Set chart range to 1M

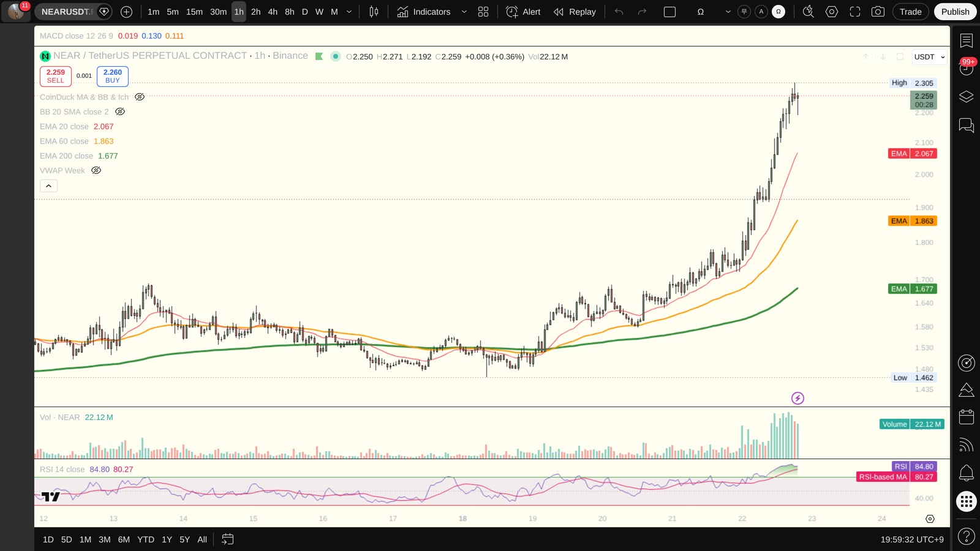coord(85,539)
